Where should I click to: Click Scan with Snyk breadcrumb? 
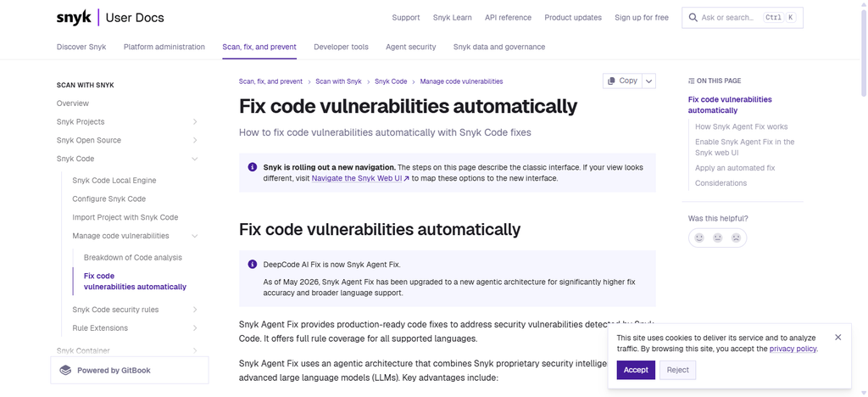pos(338,81)
